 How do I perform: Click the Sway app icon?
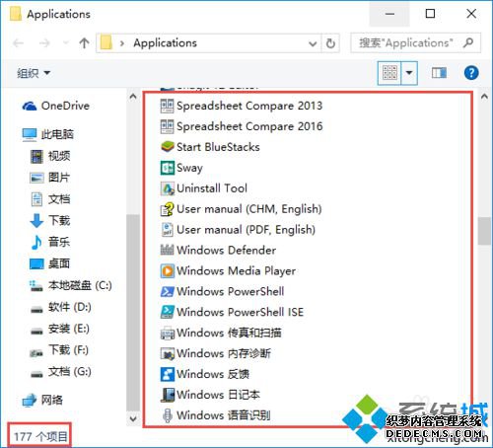[x=167, y=168]
